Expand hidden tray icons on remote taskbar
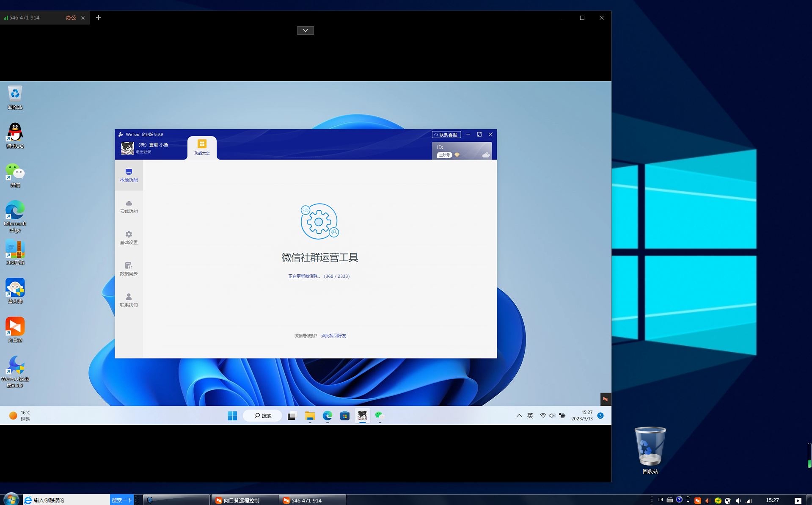Viewport: 812px width, 505px height. coord(519,416)
